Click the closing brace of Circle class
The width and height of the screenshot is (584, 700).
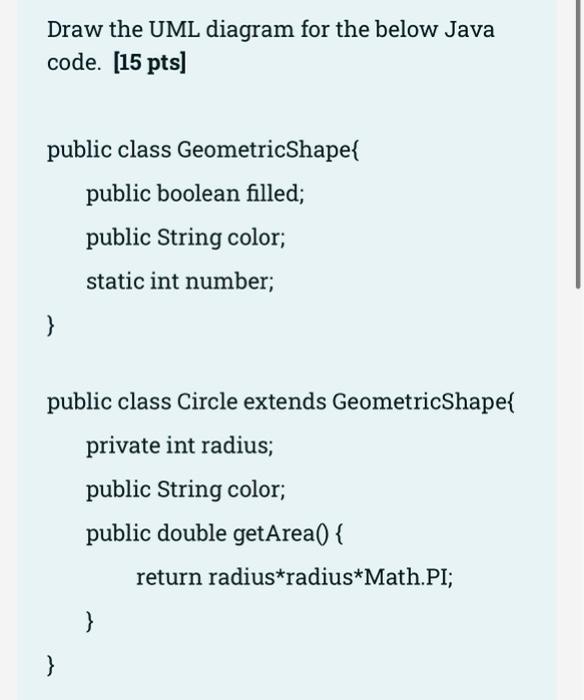click(51, 666)
